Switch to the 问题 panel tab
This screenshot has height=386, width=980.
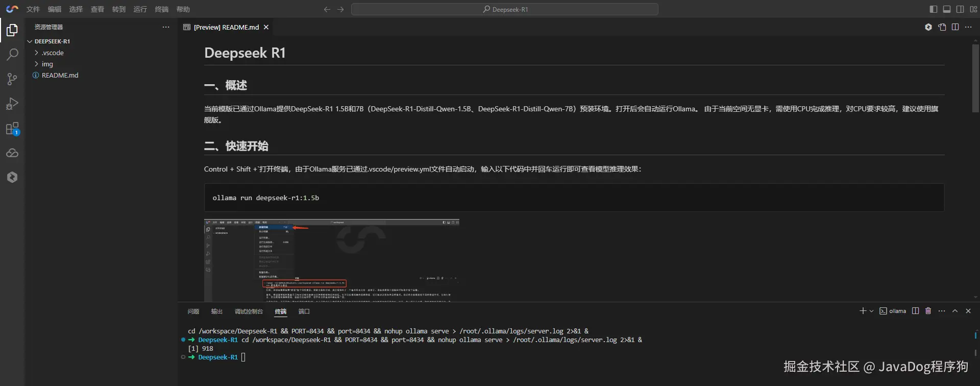pos(193,311)
